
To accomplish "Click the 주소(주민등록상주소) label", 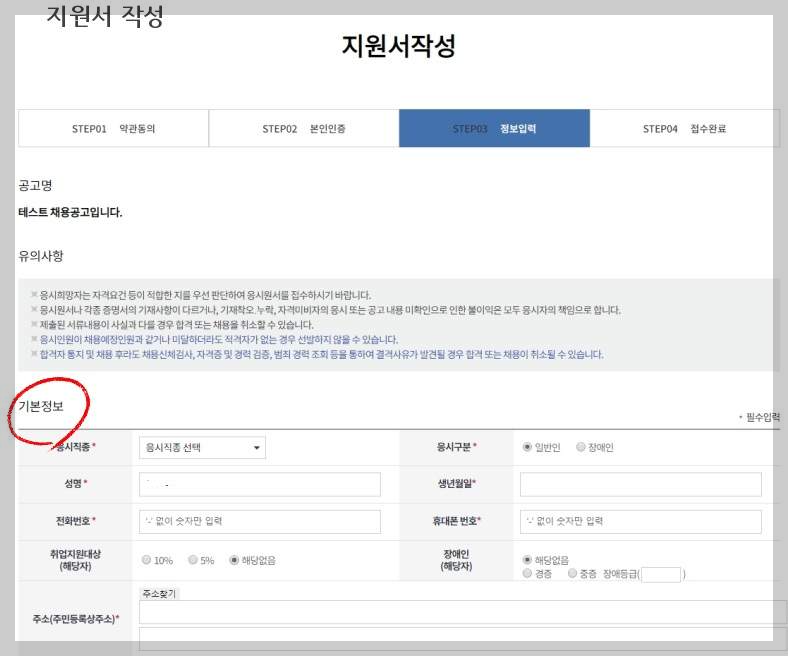I will pyautogui.click(x=74, y=619).
